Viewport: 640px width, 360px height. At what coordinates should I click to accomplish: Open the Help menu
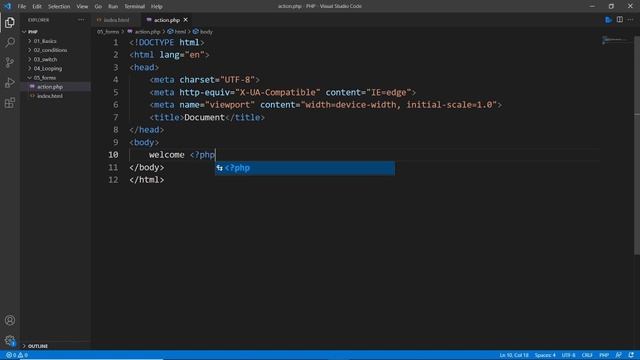(x=156, y=6)
